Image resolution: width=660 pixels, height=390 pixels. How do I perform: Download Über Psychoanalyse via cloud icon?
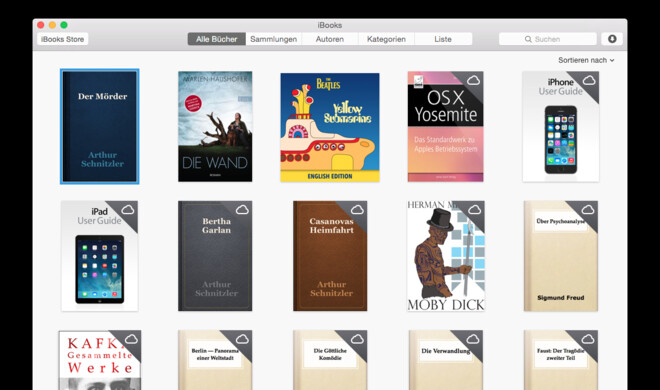click(x=588, y=210)
